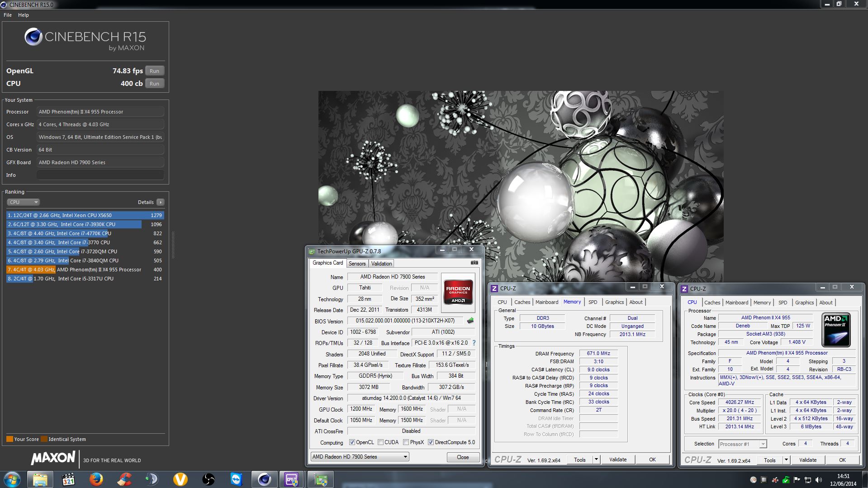
Task: Open Windows Explorer from the taskbar
Action: (40, 479)
